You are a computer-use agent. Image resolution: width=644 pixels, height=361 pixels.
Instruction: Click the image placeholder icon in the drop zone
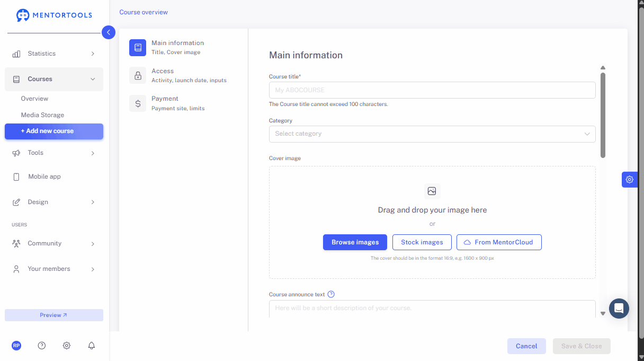point(432,191)
